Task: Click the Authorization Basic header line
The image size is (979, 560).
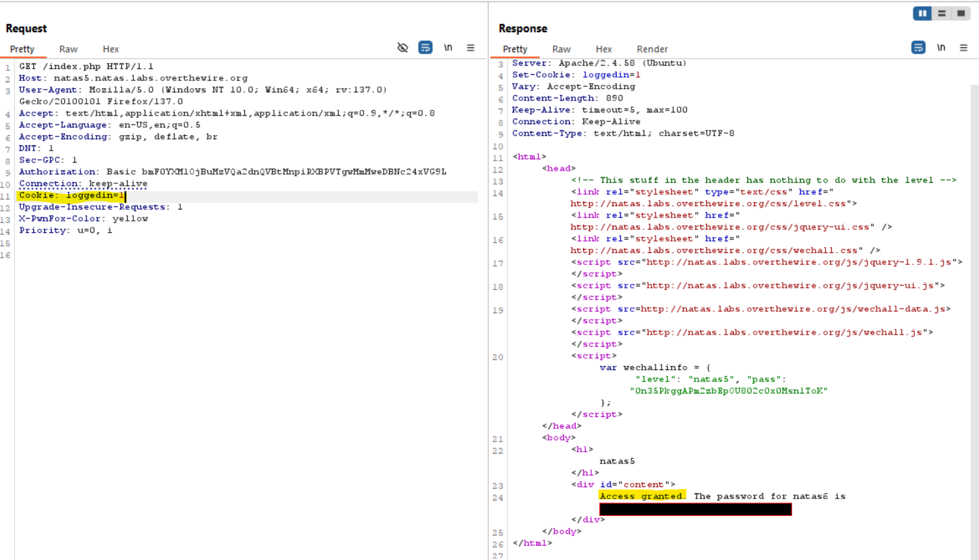Action: coord(232,172)
